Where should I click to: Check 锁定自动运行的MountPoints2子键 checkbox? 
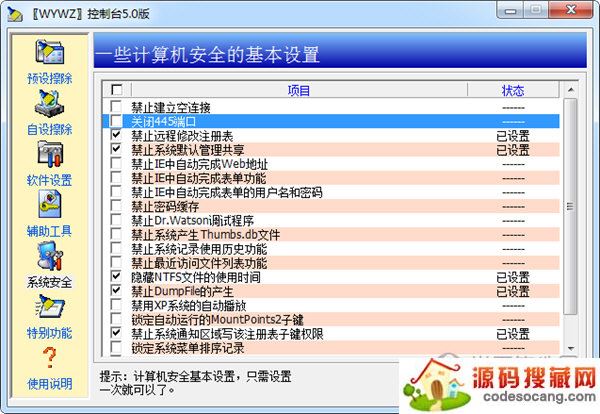pos(116,319)
